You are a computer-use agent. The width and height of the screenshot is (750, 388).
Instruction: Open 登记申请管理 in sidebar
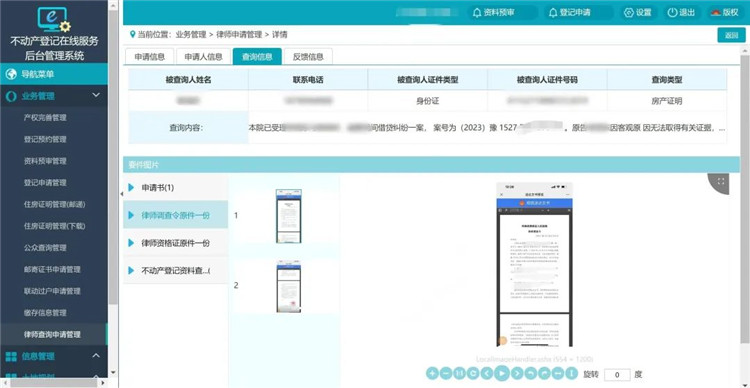click(45, 183)
